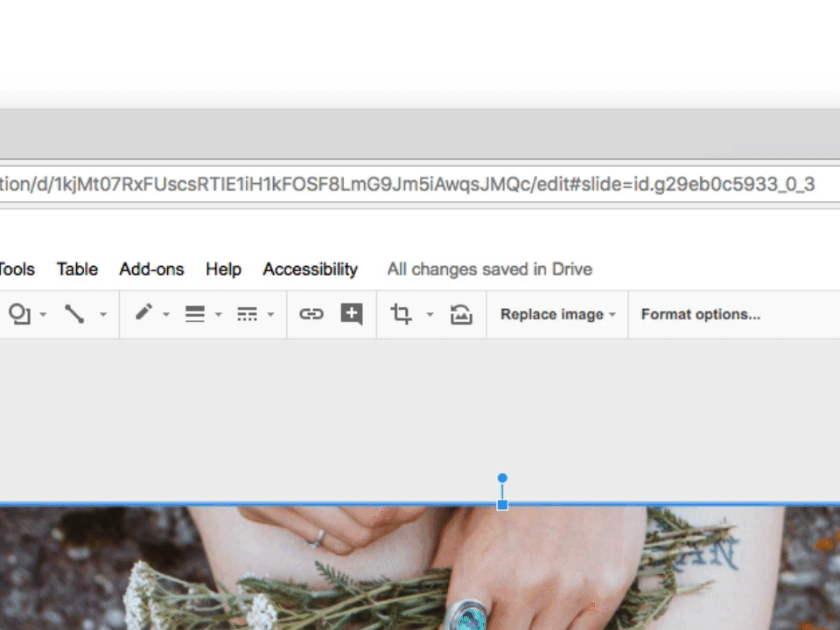Screen dimensions: 840x630
Task: Click the Insert link icon
Action: (311, 314)
